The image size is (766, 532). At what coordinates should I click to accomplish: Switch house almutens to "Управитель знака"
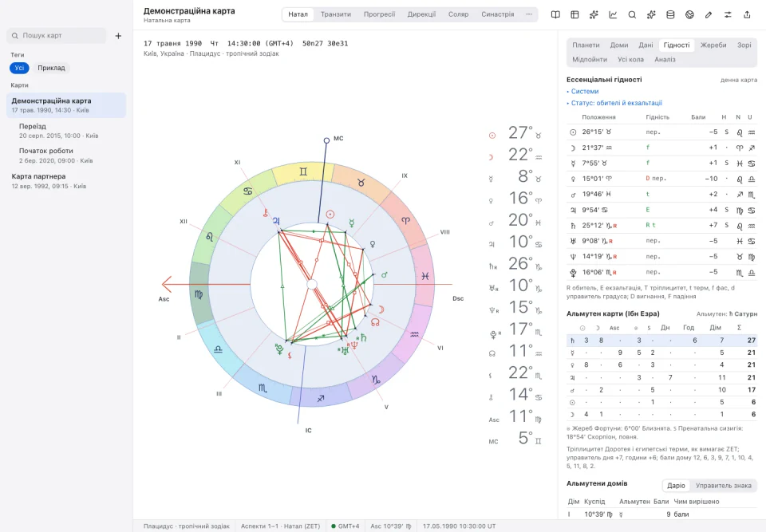(724, 486)
